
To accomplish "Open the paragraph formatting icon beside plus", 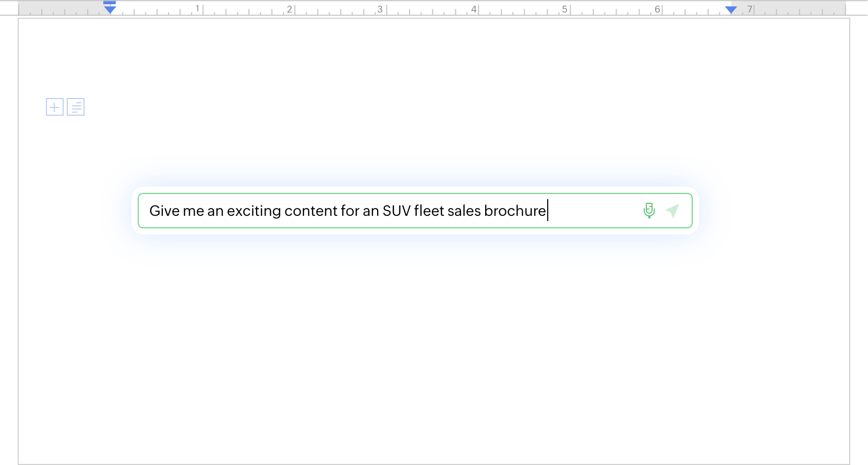I will point(76,107).
